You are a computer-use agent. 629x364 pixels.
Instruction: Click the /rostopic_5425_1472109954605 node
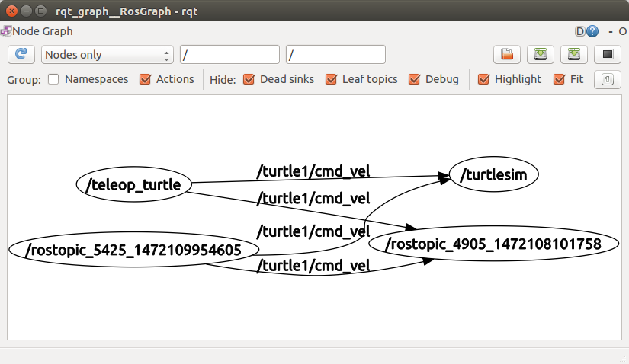tap(133, 249)
